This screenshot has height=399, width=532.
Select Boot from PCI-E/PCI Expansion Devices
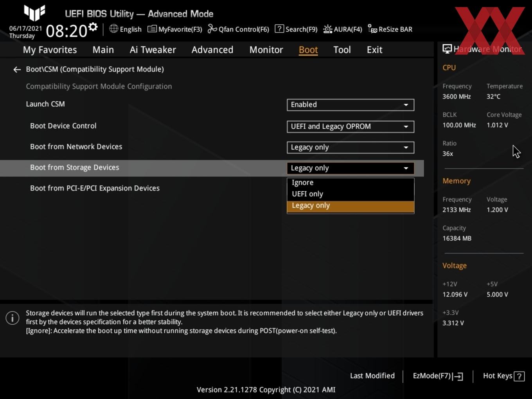click(95, 188)
